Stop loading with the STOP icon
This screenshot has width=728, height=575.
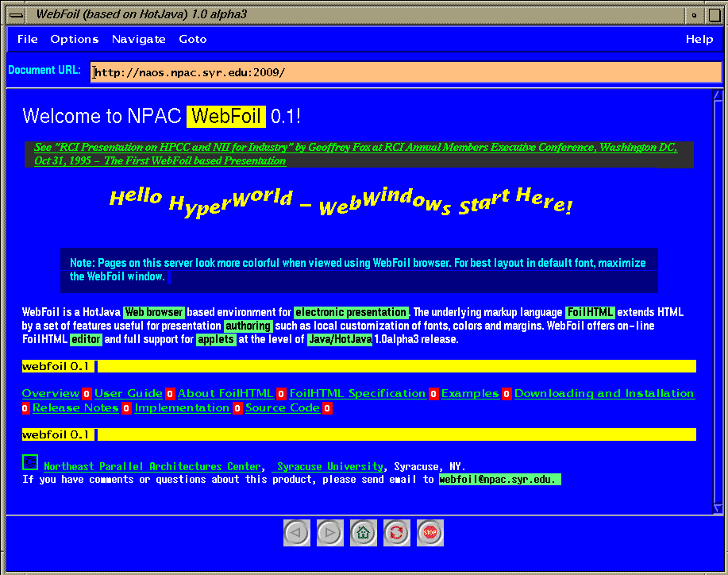pyautogui.click(x=430, y=532)
